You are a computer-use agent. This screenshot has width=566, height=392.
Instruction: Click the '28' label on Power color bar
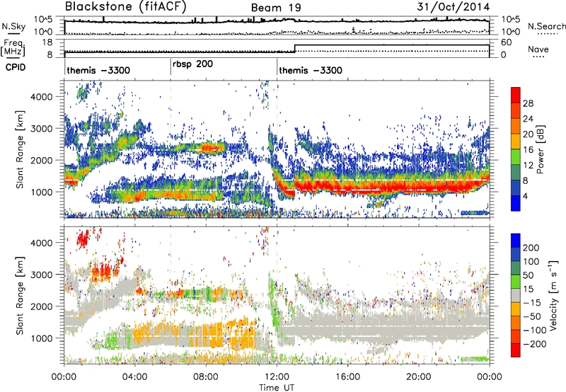coord(528,103)
